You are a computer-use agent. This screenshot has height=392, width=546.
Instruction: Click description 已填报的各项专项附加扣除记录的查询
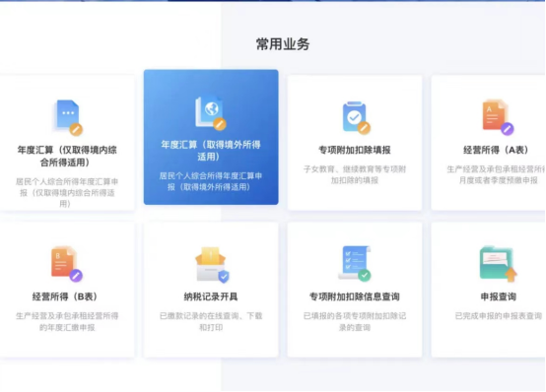coord(355,321)
